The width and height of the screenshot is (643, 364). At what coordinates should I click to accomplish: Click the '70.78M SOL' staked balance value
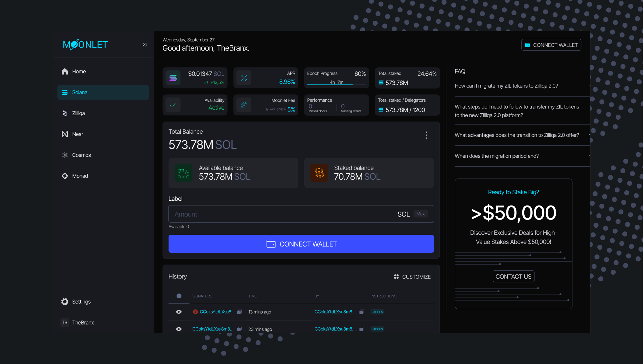[357, 177]
